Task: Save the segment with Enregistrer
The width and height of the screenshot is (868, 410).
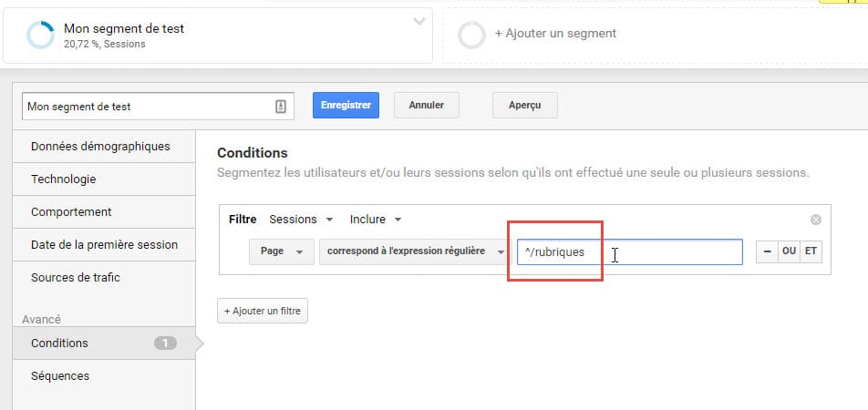Action: tap(346, 105)
